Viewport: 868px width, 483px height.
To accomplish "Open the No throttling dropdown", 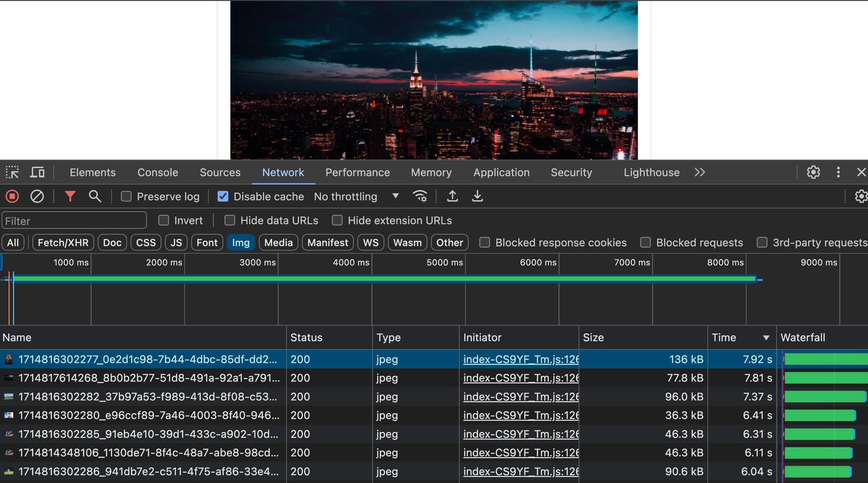I will click(358, 196).
